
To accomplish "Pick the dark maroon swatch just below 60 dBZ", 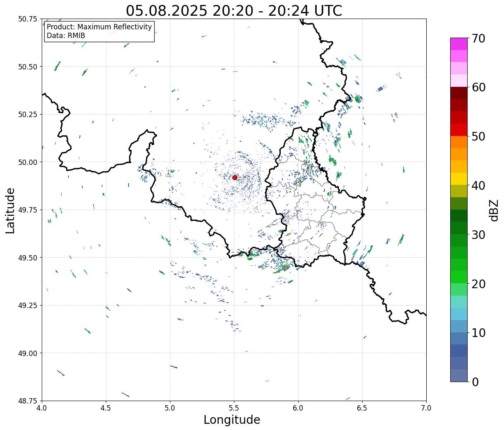I will tap(459, 93).
